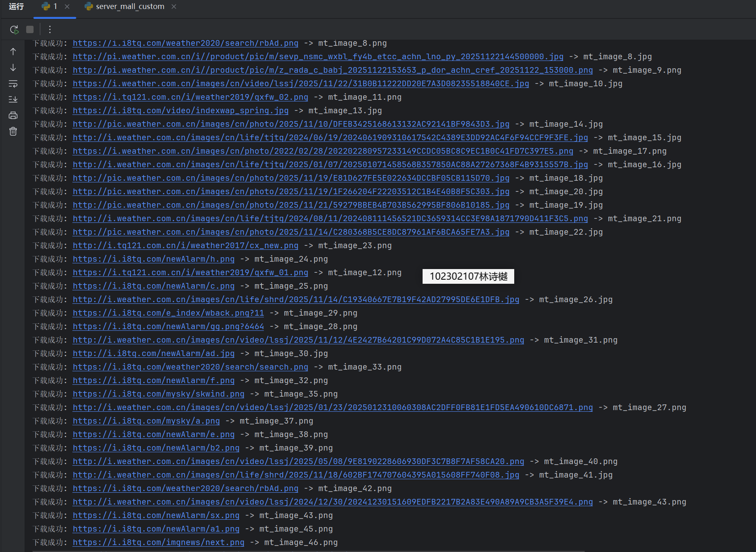Stop the running process

(30, 29)
